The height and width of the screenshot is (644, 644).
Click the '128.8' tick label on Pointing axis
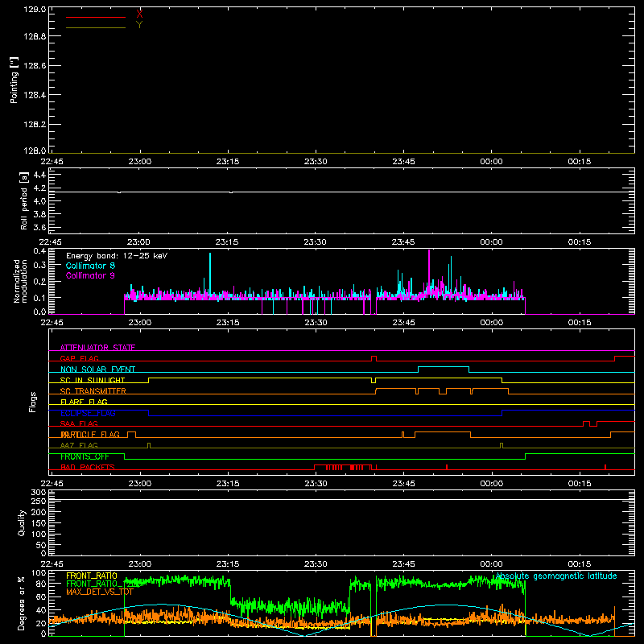[35, 36]
